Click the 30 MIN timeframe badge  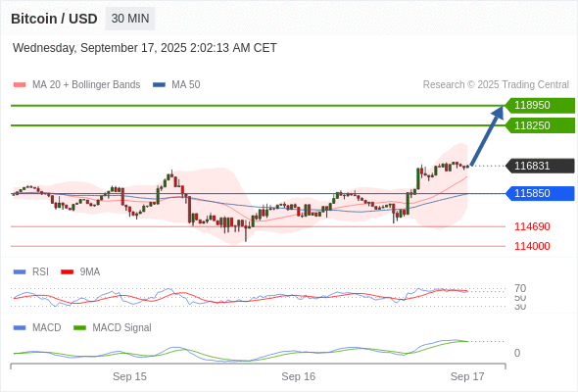tap(130, 19)
